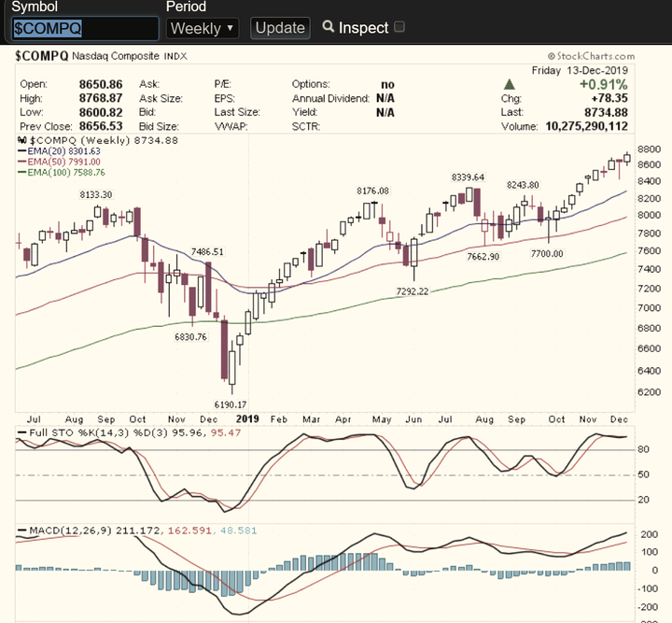Click the 8176.08 price annotation

[372, 191]
